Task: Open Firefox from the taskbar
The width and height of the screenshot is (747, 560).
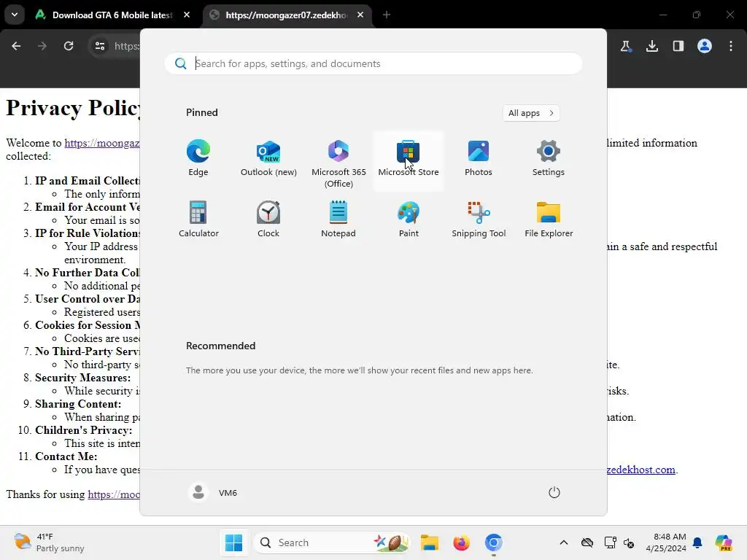Action: coord(461,542)
